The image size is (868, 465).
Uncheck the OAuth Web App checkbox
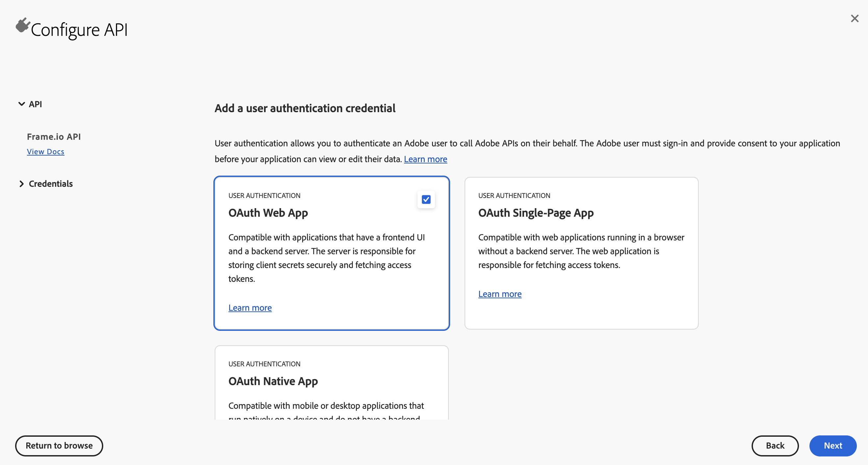426,200
